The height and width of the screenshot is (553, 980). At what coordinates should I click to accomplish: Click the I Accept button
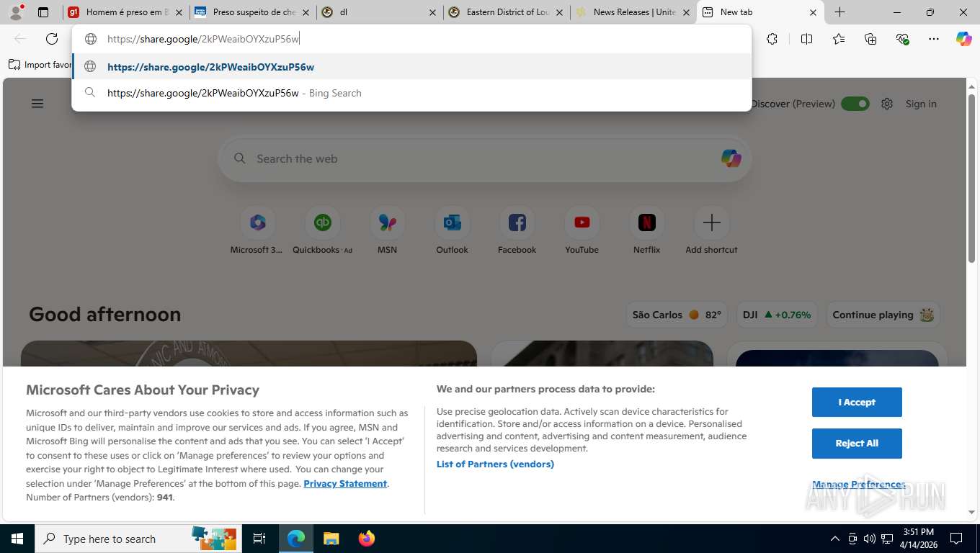(857, 402)
